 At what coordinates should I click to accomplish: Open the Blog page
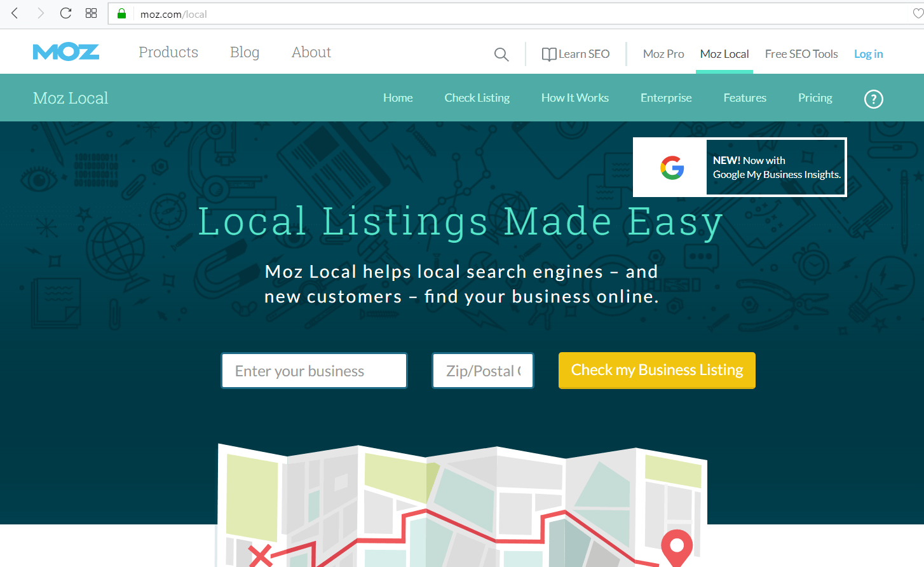point(245,52)
